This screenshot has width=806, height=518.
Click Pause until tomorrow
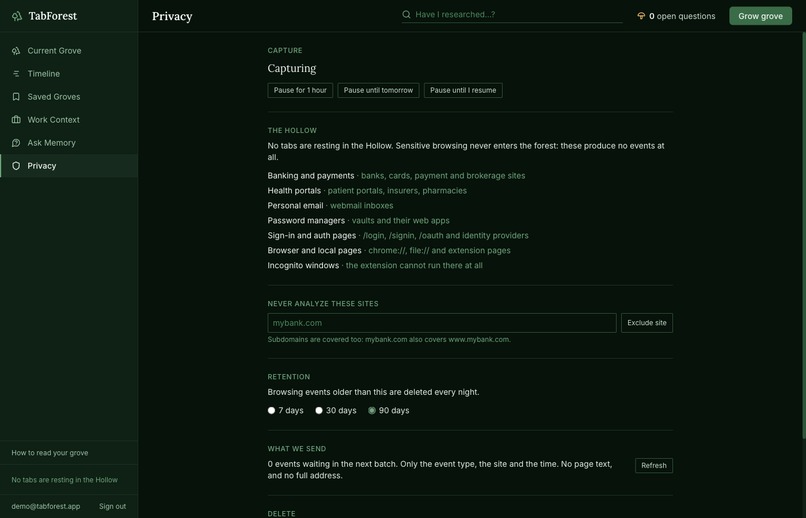pos(378,90)
